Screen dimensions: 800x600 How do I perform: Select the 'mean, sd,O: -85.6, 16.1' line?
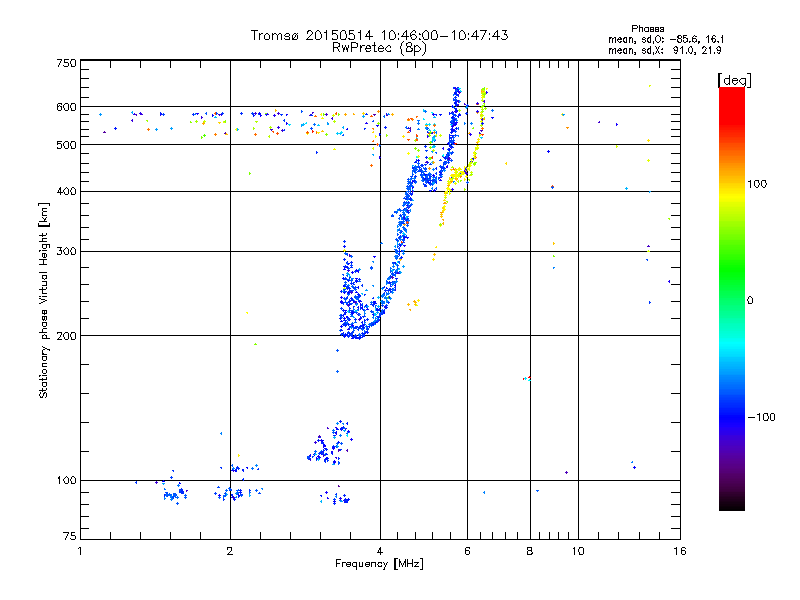(666, 39)
